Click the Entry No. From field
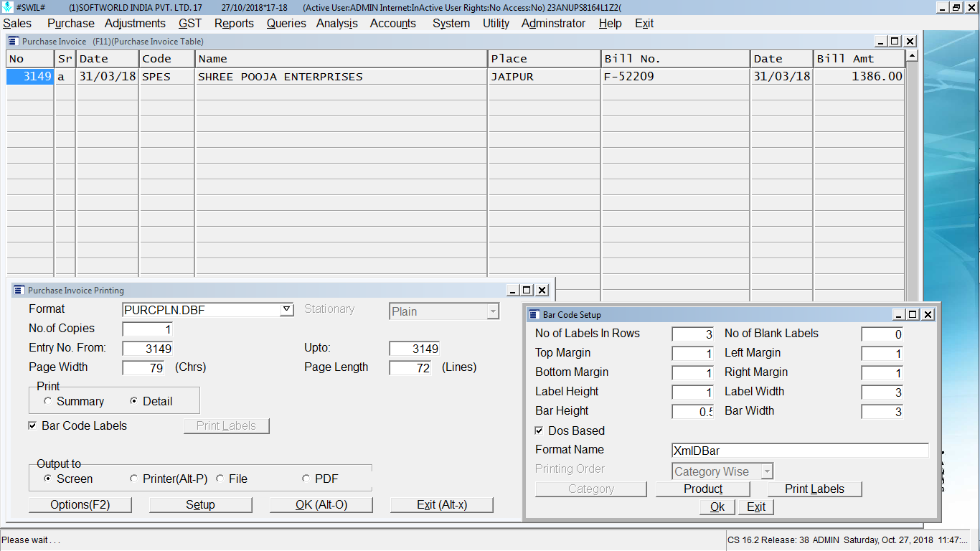 tap(148, 349)
